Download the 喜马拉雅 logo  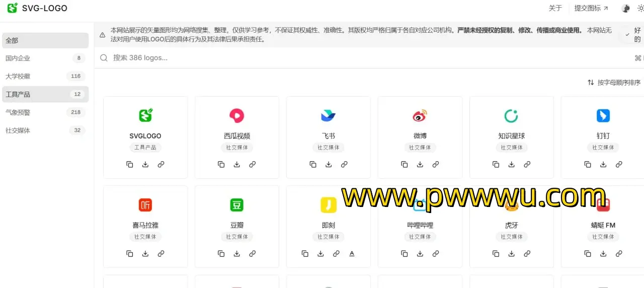tap(145, 254)
